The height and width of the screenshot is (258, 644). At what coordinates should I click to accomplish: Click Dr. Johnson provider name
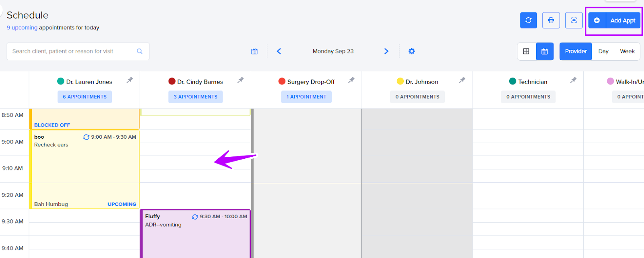coord(422,82)
